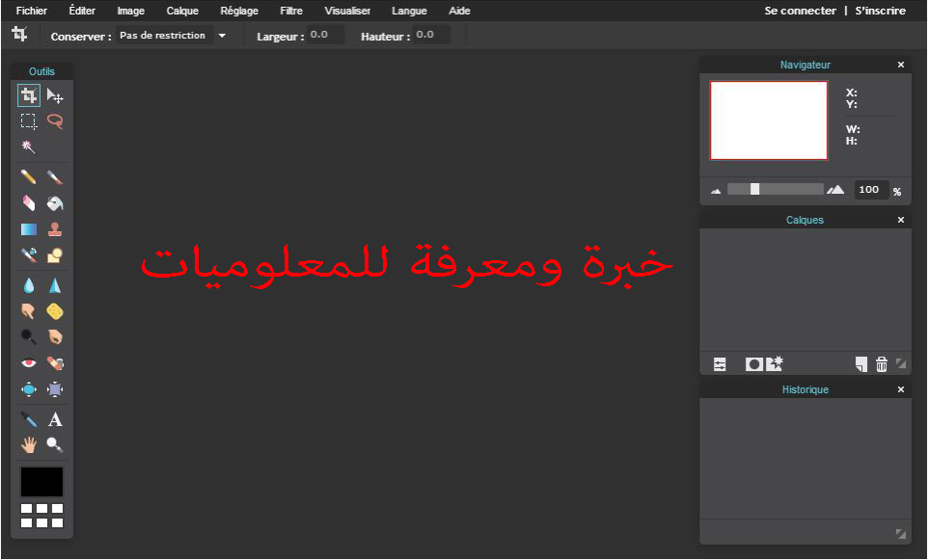Select the Magic Wand tool
The image size is (928, 560).
(28, 147)
